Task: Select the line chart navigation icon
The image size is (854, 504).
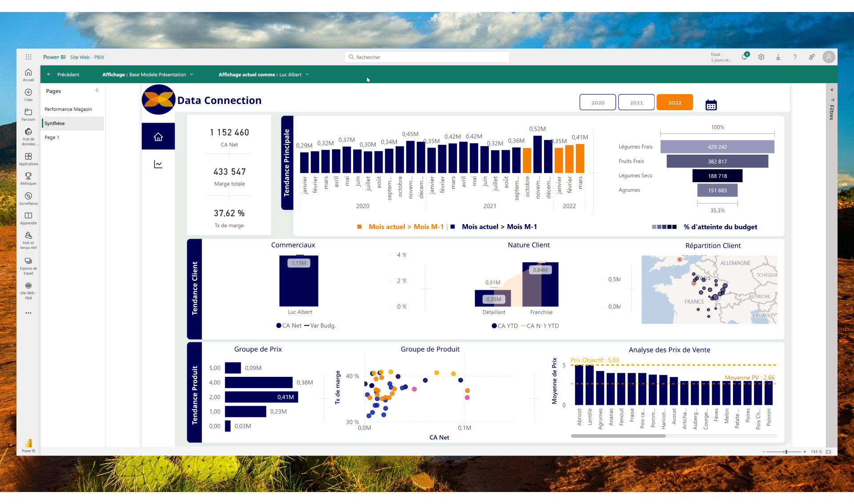Action: pyautogui.click(x=158, y=164)
